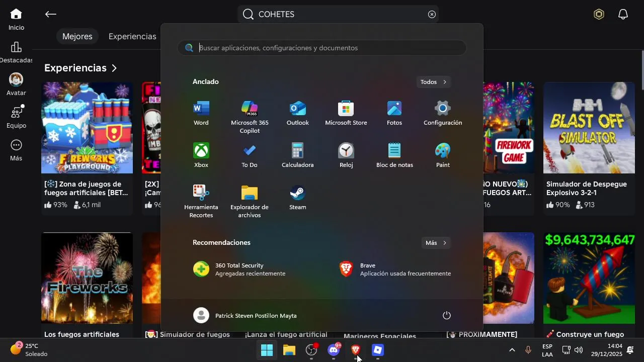Viewport: 644px width, 362px height.
Task: Open Fireworks Playground game thumbnail
Action: [87, 128]
